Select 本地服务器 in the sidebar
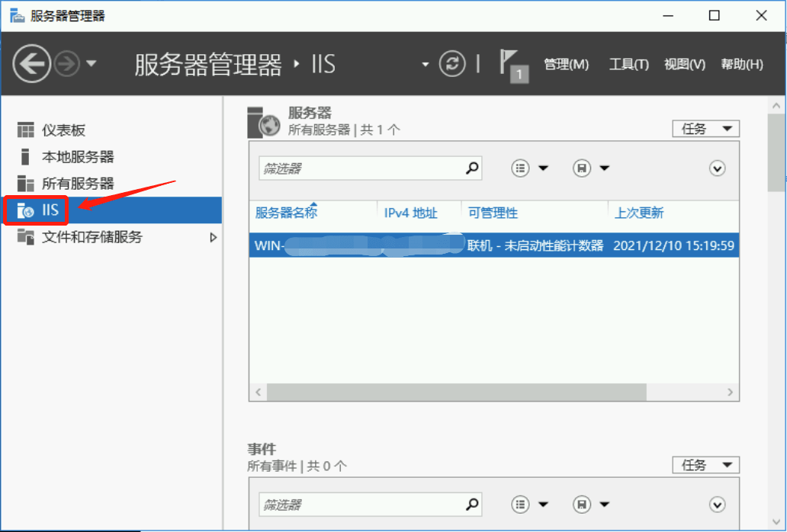 77,157
